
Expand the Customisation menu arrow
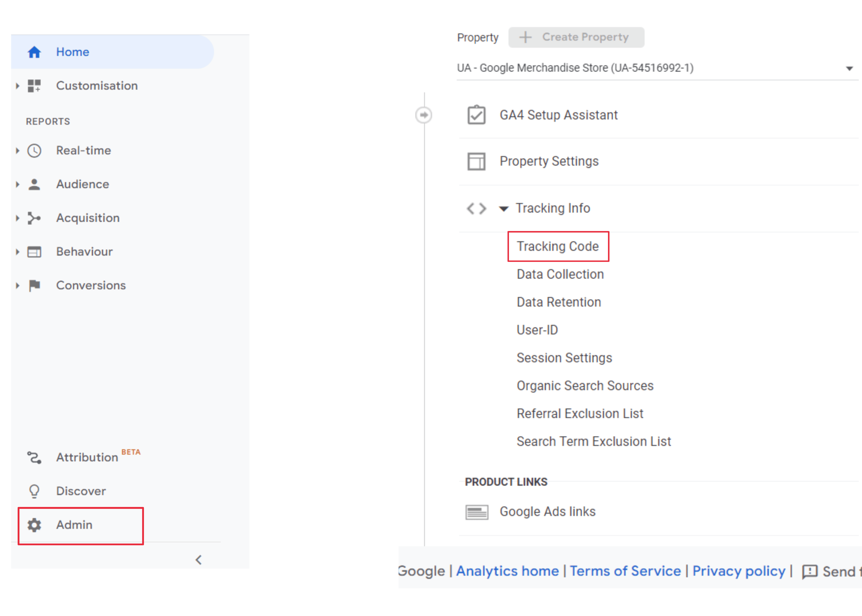click(18, 86)
